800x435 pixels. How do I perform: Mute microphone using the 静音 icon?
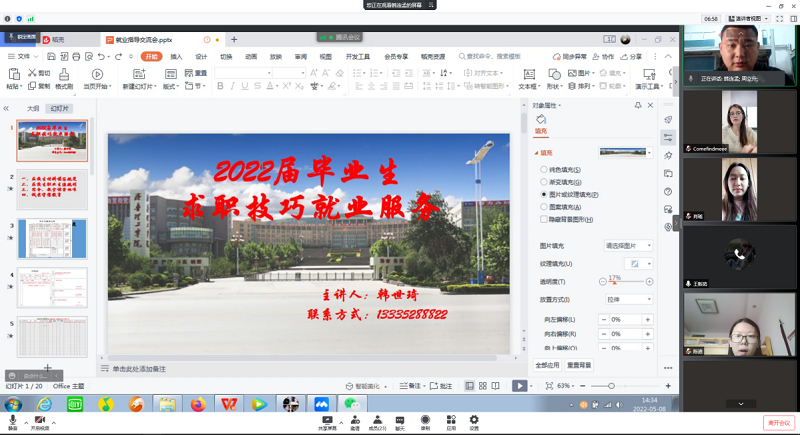[13, 420]
